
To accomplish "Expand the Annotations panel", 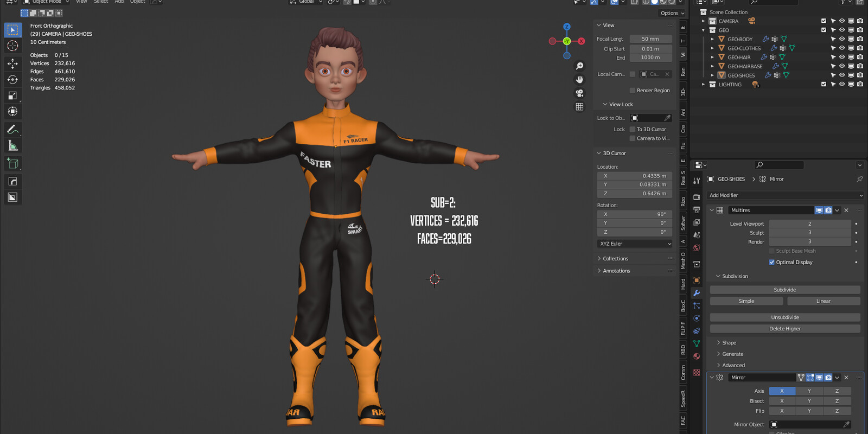I will (616, 271).
